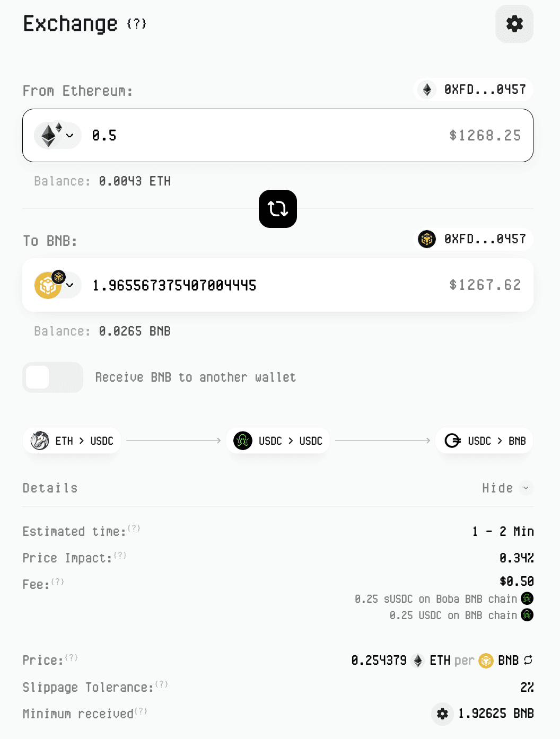This screenshot has height=739, width=560.
Task: Refresh the ETH per BNB price rate
Action: [x=528, y=661]
